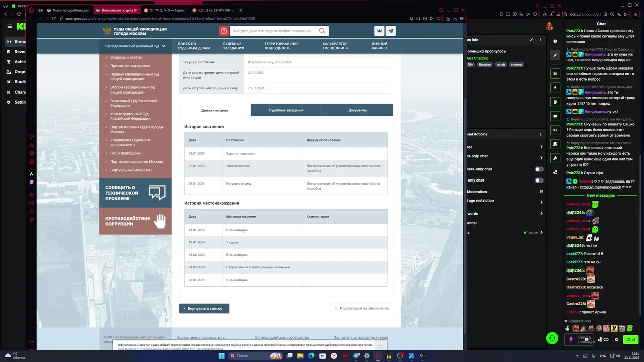
Task: Open the 'Личный кабинет' menu item
Action: pos(379,46)
